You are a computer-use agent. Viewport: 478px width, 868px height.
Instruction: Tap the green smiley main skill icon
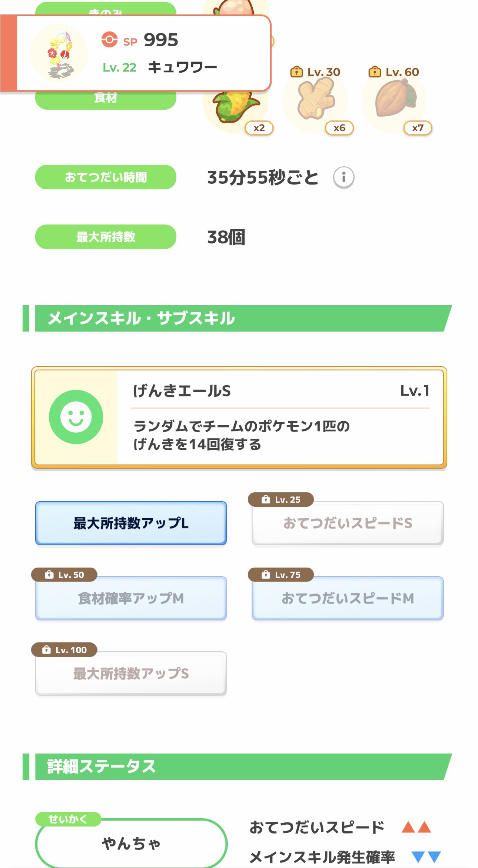click(76, 417)
